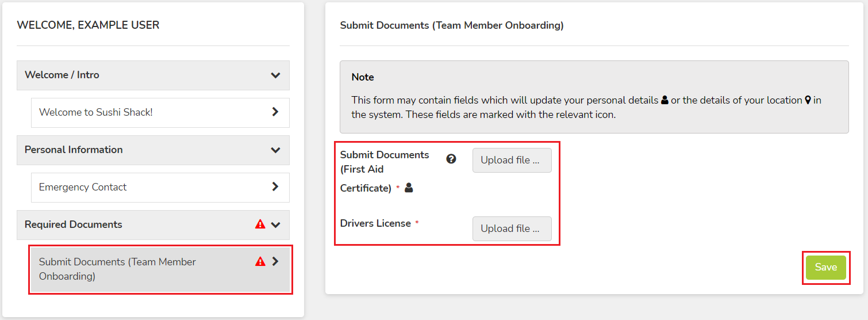
Task: Save the submitted documents form
Action: click(x=826, y=268)
